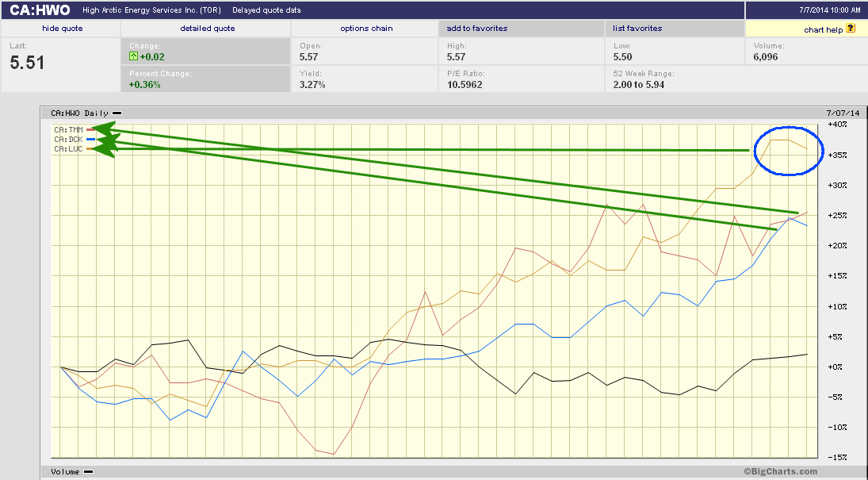Click the +0% axis label

[x=835, y=367]
